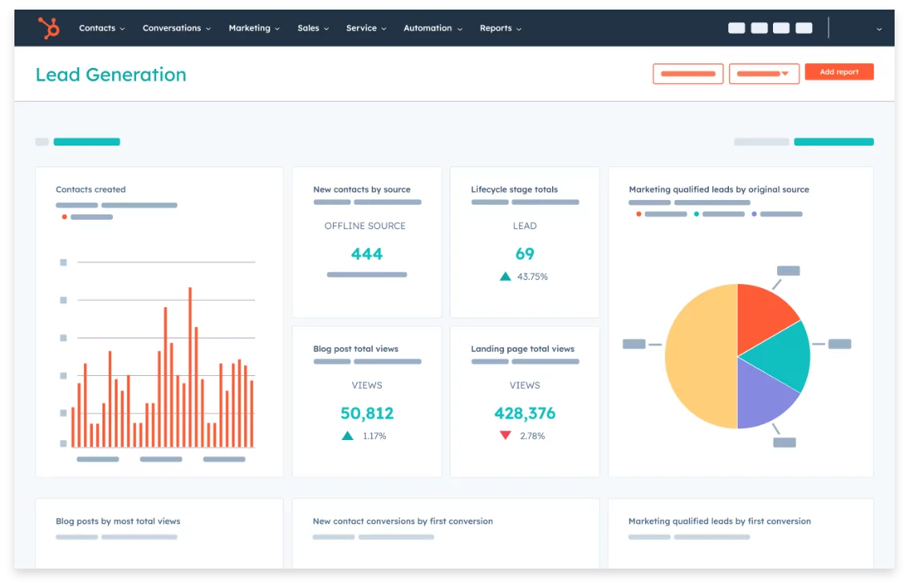Click the orange legend dot under Contacts created

point(64,217)
